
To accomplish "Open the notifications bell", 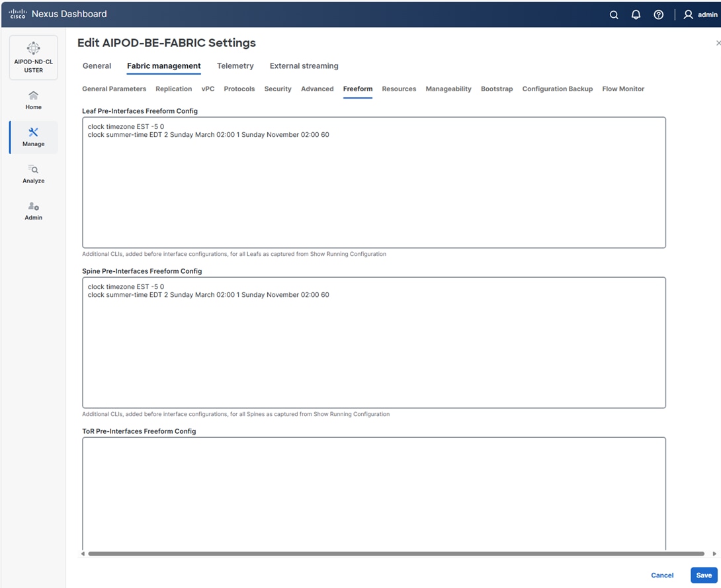I will pos(636,14).
